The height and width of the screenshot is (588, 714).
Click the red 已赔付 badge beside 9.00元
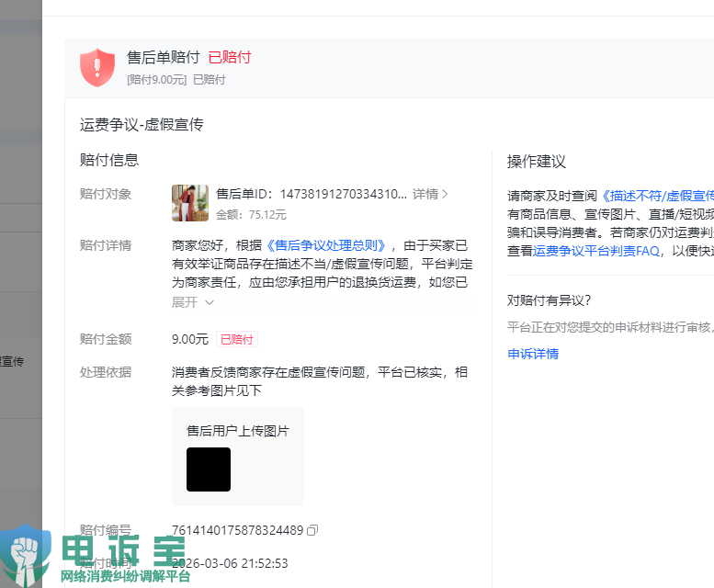(235, 339)
